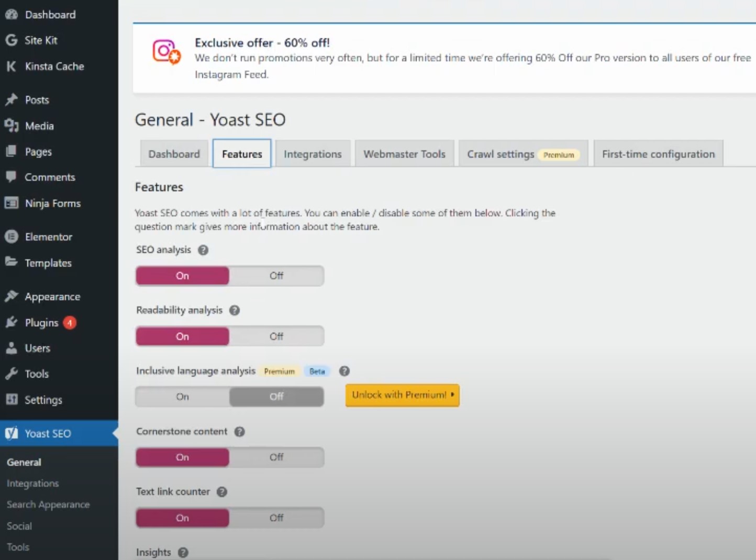Click the Media library icon
Image resolution: width=756 pixels, height=560 pixels.
pyautogui.click(x=12, y=126)
